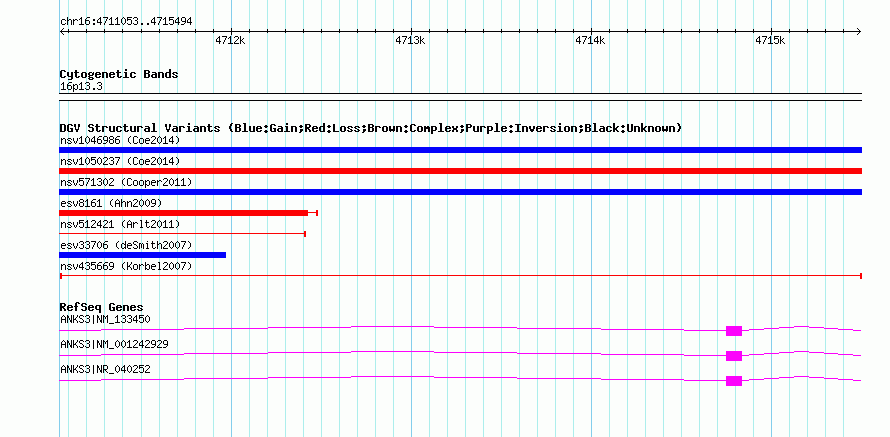Open the esv8161 (Ahn2009) variant label
The image size is (890, 437).
tap(111, 203)
